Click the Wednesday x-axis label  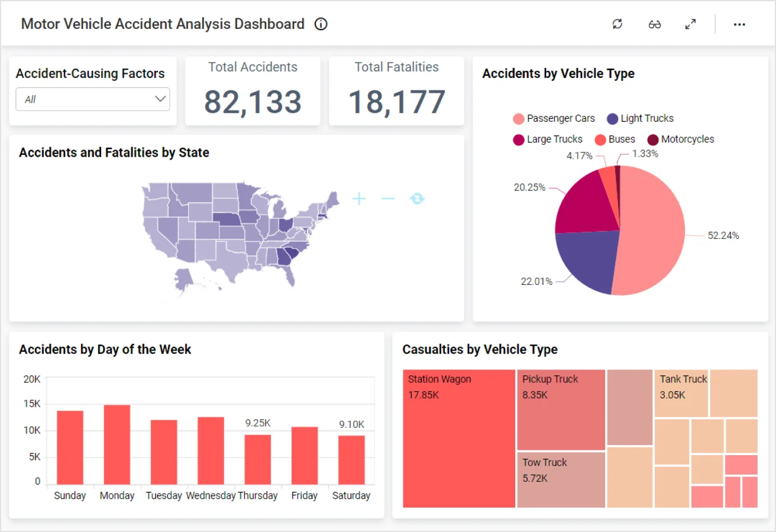click(211, 495)
